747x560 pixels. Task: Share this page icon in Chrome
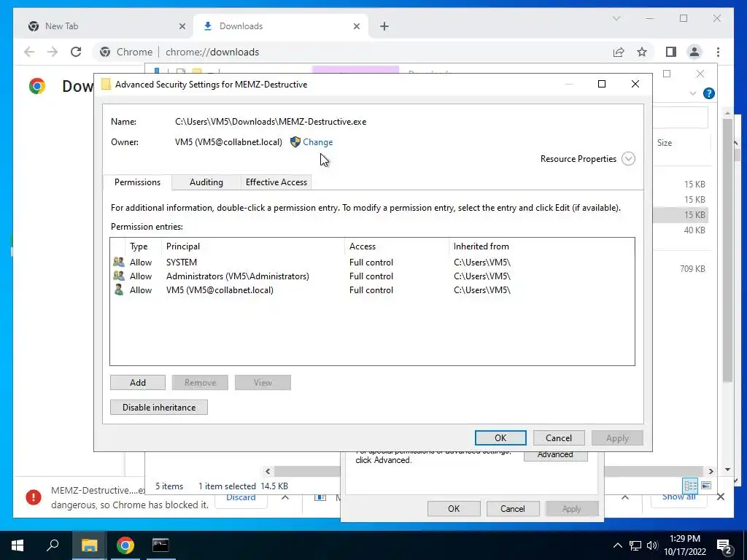[619, 52]
